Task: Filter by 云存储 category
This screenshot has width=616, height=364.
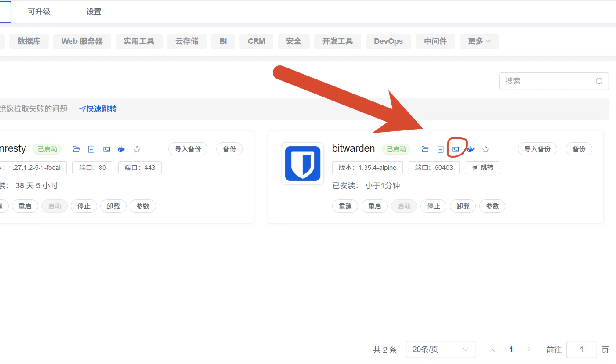Action: (187, 41)
